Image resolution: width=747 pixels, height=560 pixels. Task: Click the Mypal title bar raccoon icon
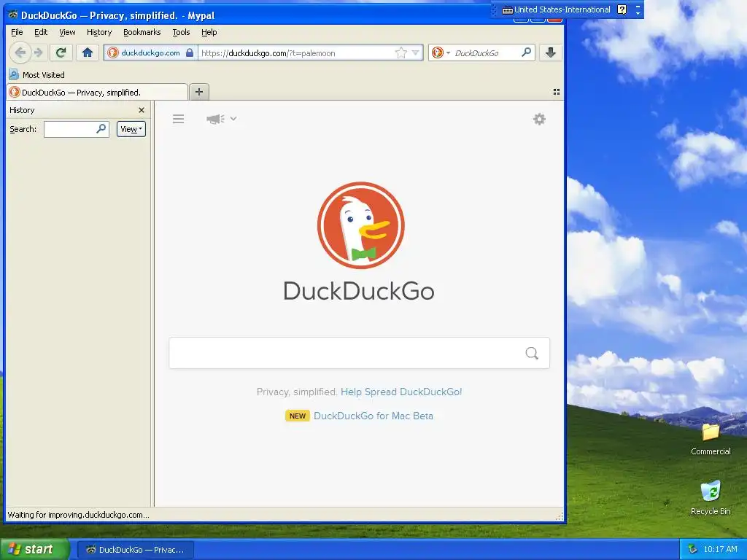[x=13, y=15]
